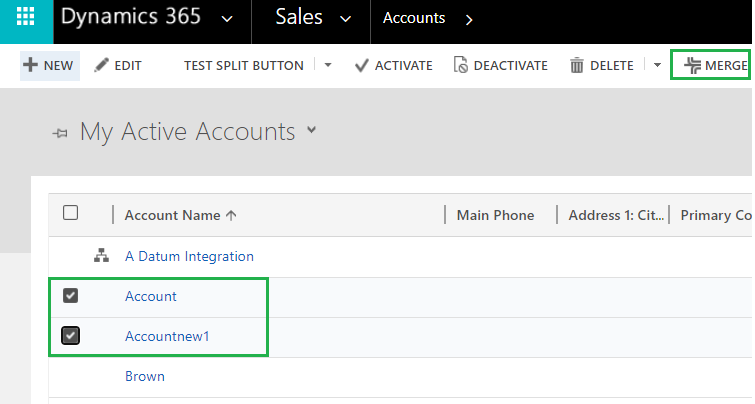Screen dimensions: 755x404
Task: Click the DEACTIVATE button label
Action: tap(510, 65)
